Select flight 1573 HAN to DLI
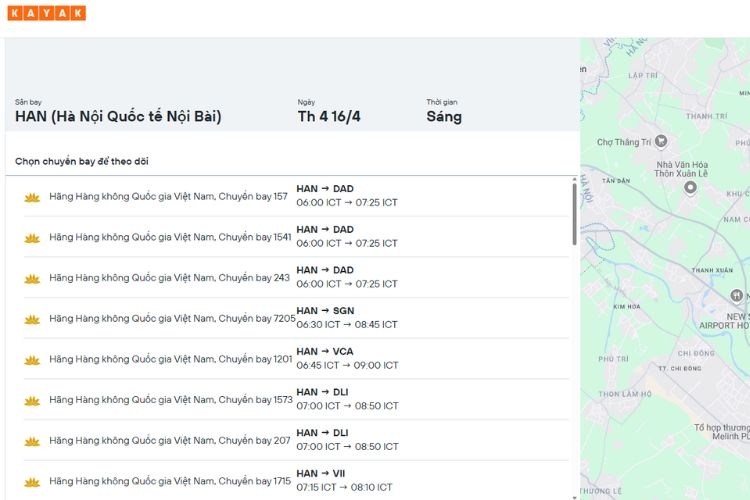 pos(296,400)
